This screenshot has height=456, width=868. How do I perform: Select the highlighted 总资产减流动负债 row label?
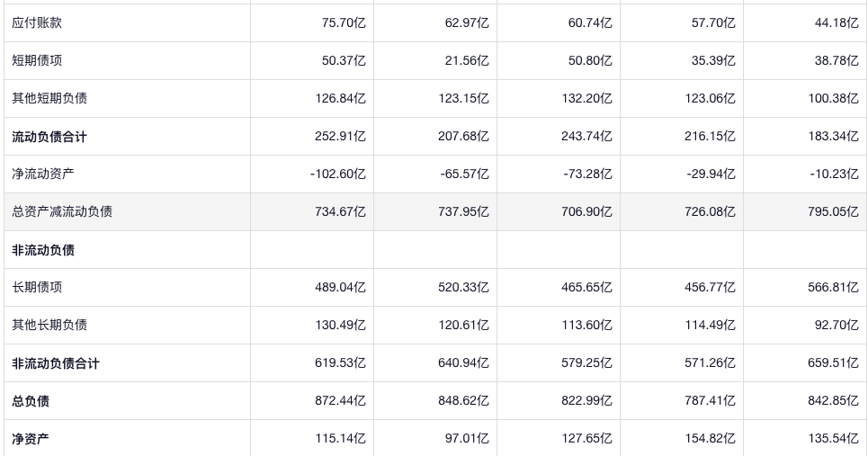[62, 211]
